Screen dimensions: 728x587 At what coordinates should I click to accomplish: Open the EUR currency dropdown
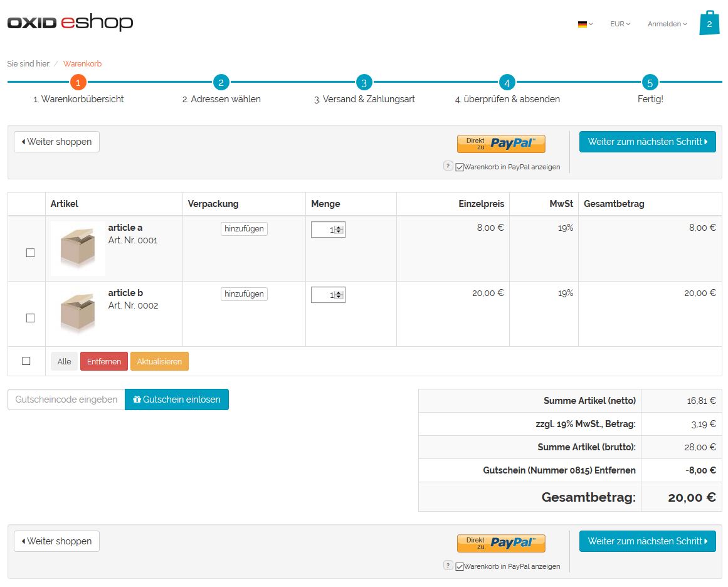(x=620, y=24)
